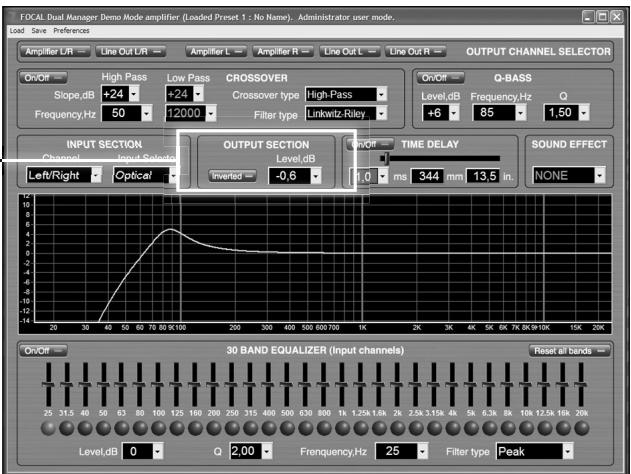Open equalizer Q dropdown showing 2,00
The width and height of the screenshot is (631, 474).
point(267,451)
